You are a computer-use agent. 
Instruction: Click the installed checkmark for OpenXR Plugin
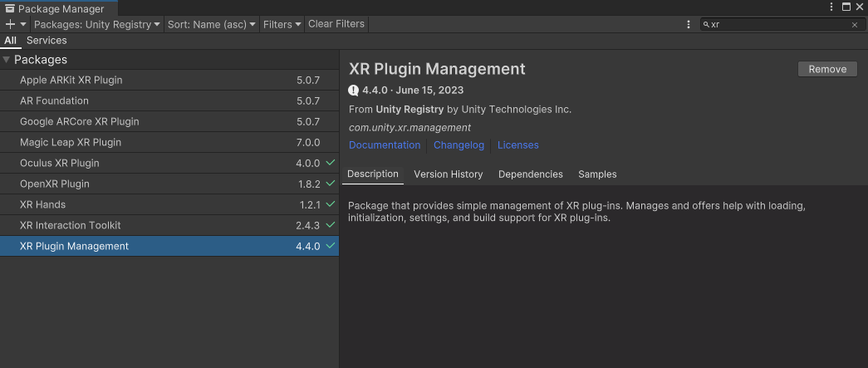[331, 184]
